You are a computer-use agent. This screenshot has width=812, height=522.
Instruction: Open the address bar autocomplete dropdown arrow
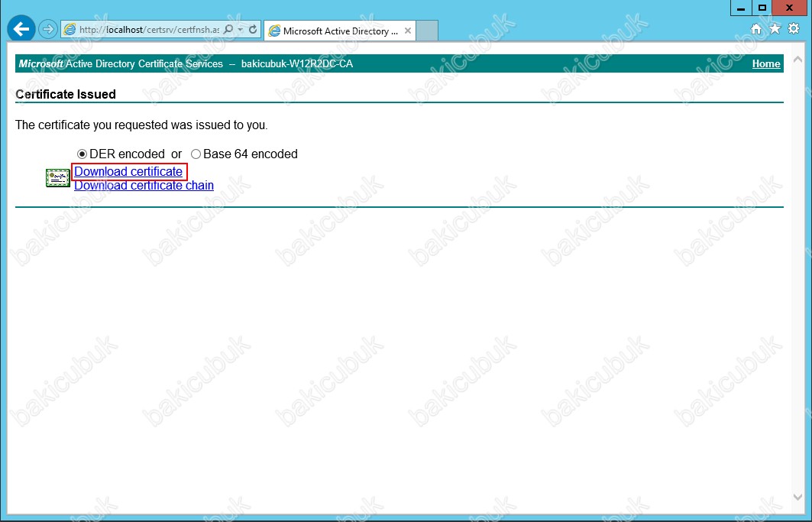(241, 30)
